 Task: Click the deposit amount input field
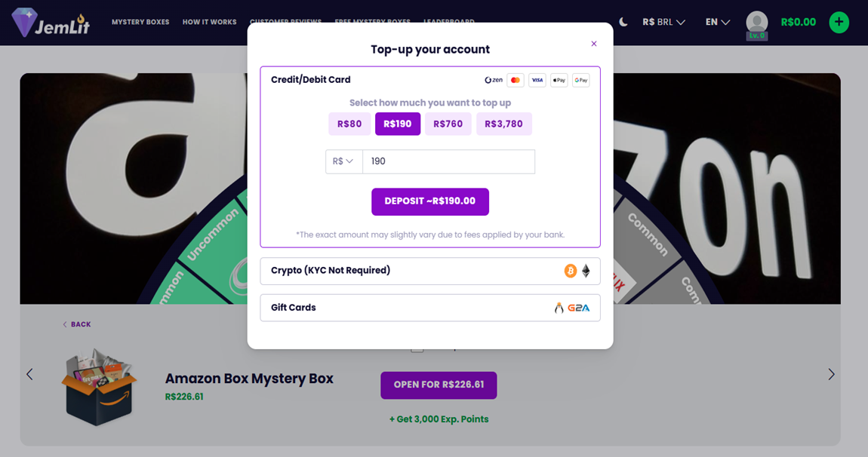coord(448,161)
